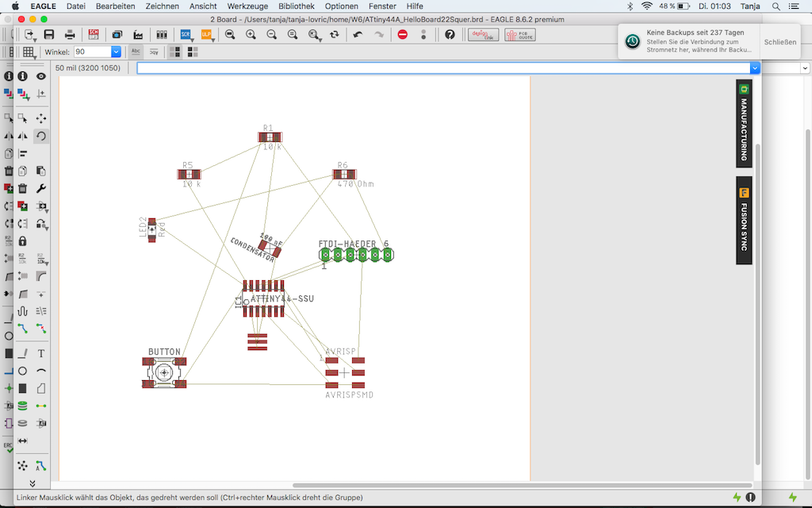This screenshot has width=812, height=508.
Task: Click the Show eye tool
Action: point(41,76)
